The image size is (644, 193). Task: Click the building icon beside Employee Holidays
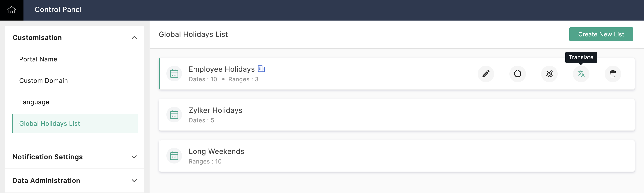tap(261, 69)
